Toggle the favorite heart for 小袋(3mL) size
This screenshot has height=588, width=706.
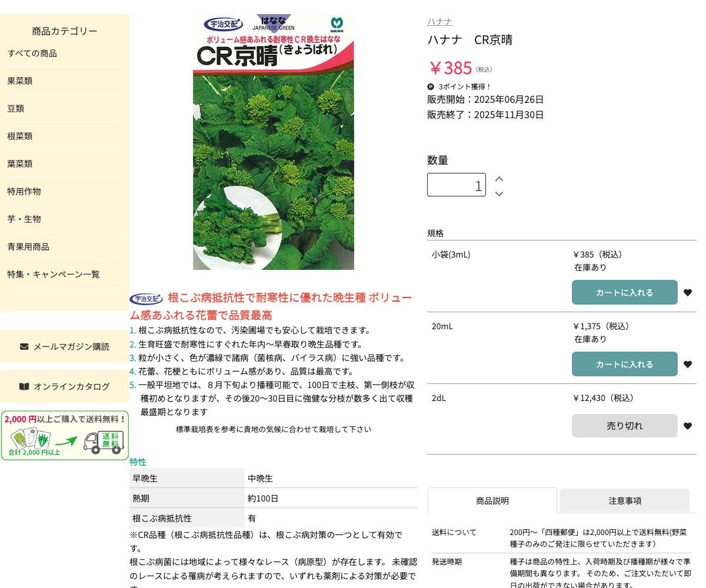point(688,292)
